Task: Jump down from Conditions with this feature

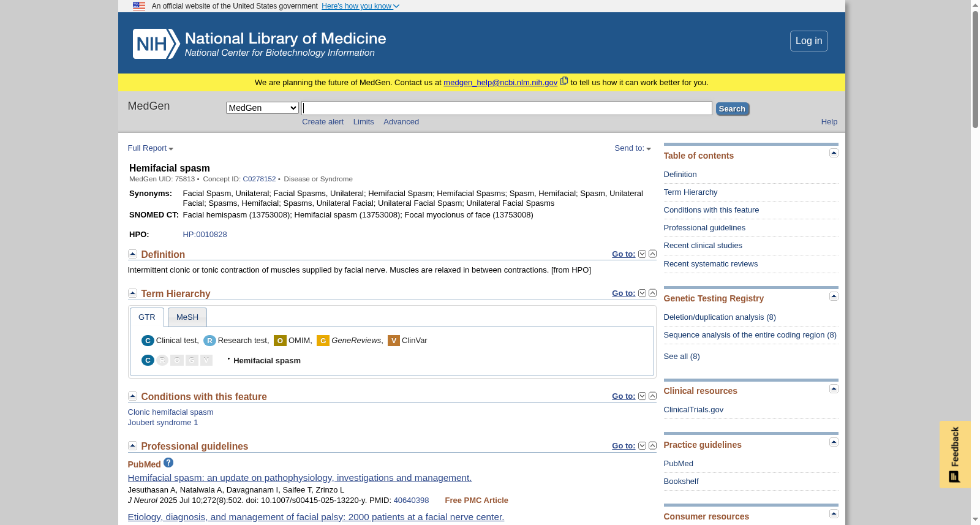Action: tap(642, 396)
